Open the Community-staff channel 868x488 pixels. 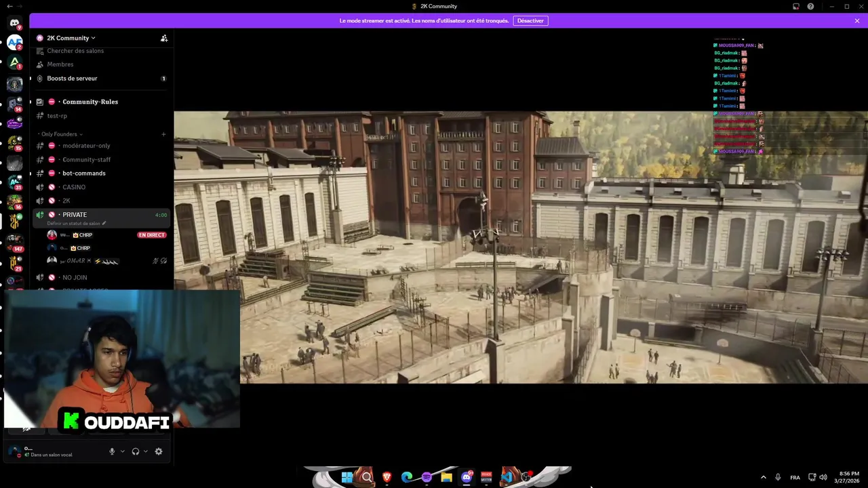[100, 159]
